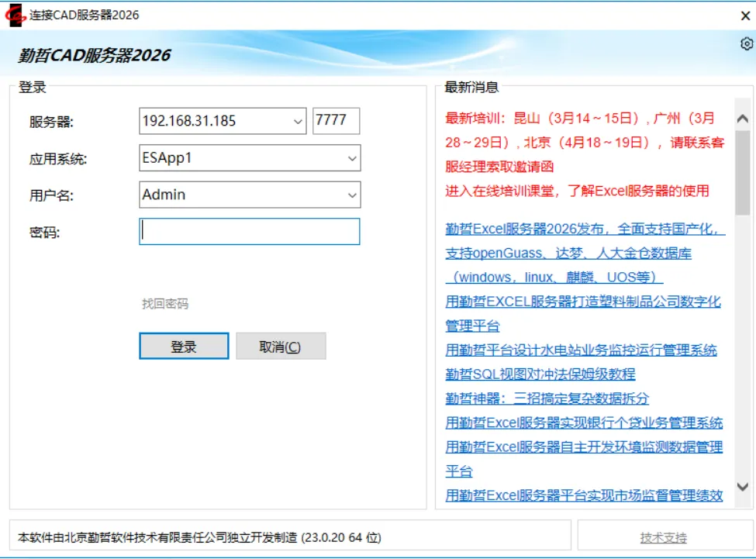This screenshot has width=756, height=559.
Task: Open 塑料制品公司数字化管理平台 link
Action: tap(583, 314)
